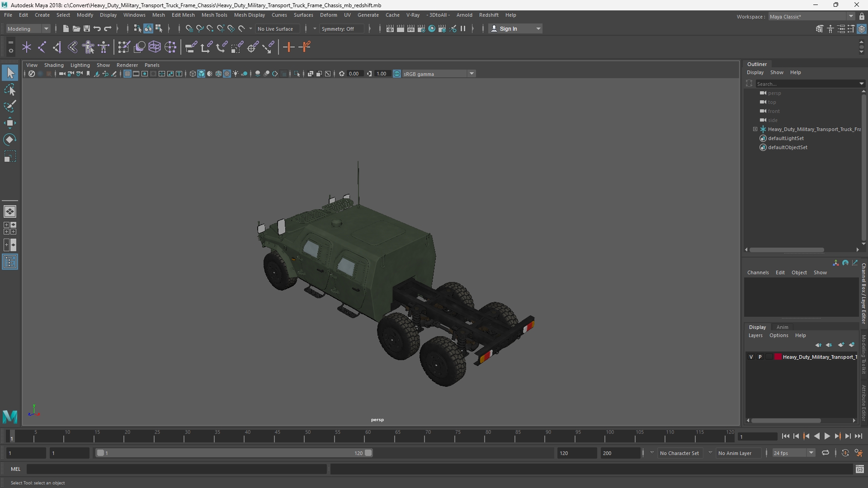Click the New Scene icon
The width and height of the screenshot is (868, 488).
click(66, 28)
